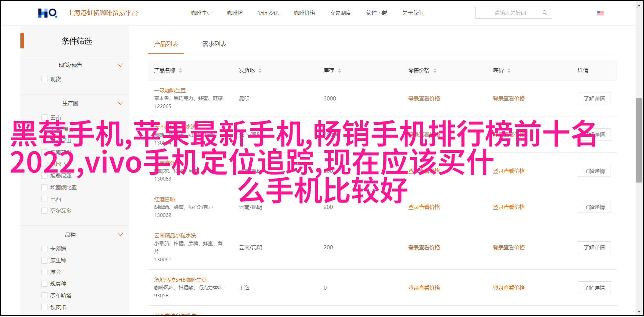This screenshot has height=317, width=644.
Task: Click 了解详情 for 危地马拉SHB咖啡生豆
Action: [x=594, y=288]
